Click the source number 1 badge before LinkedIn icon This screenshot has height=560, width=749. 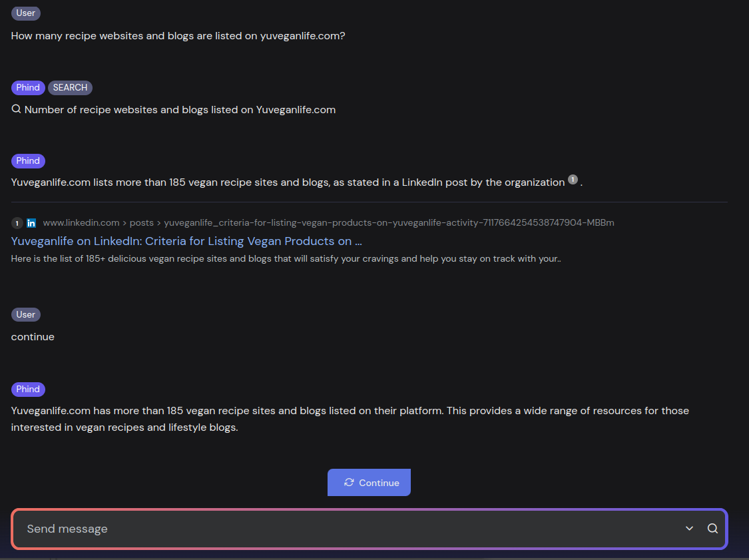pyautogui.click(x=17, y=223)
